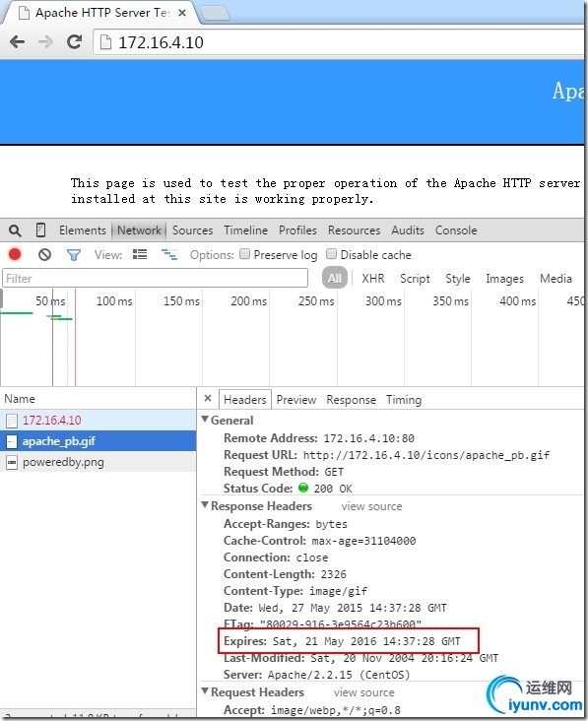Click the Server Apache/2.2.15 (CentOS) value
The width and height of the screenshot is (588, 721).
339,675
